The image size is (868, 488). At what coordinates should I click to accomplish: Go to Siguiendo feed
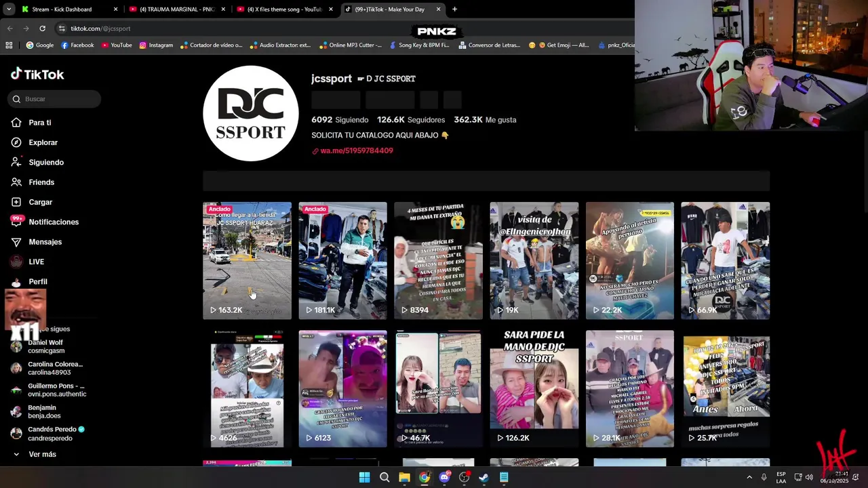tap(37, 163)
